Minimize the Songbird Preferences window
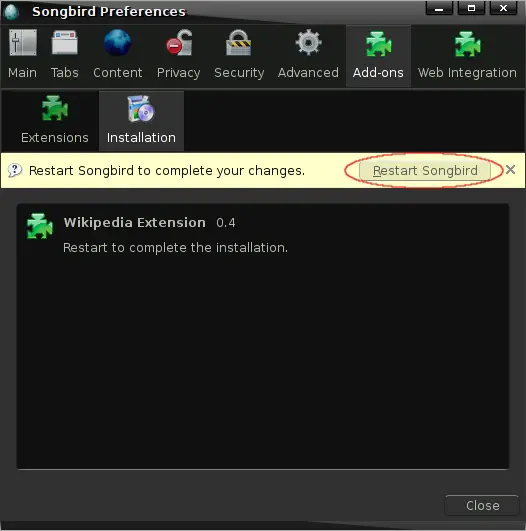Image resolution: width=526 pixels, height=531 pixels. click(439, 8)
